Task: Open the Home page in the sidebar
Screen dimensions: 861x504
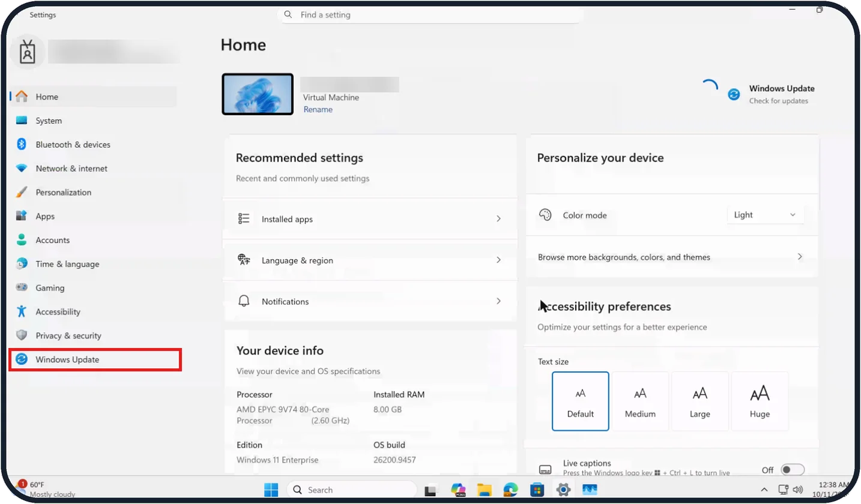Action: tap(93, 97)
